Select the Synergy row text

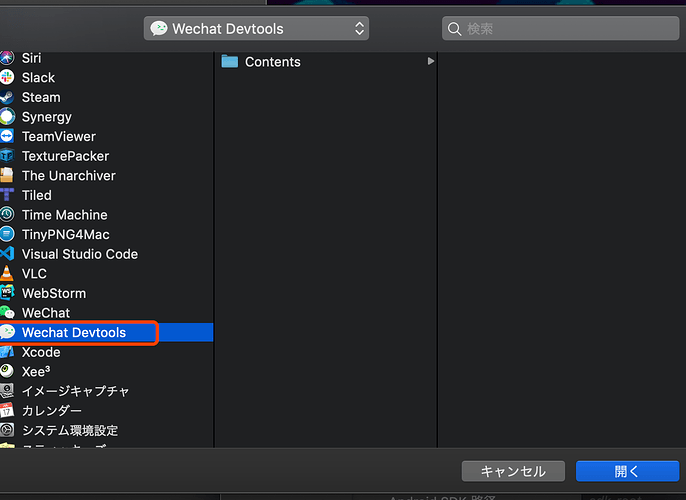click(x=47, y=117)
